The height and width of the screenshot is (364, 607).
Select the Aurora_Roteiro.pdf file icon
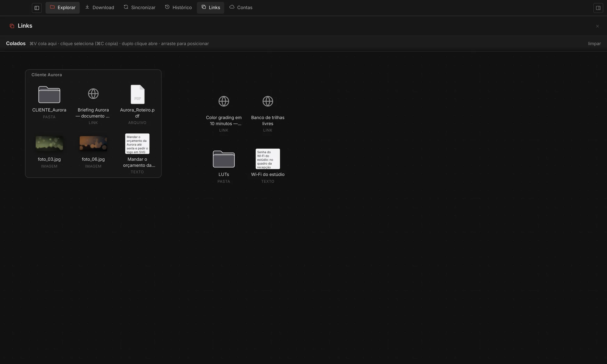point(137,94)
